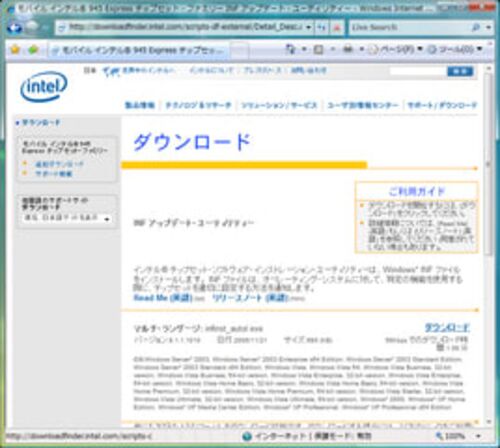
Task: Click inside the browser address bar
Action: (185, 28)
